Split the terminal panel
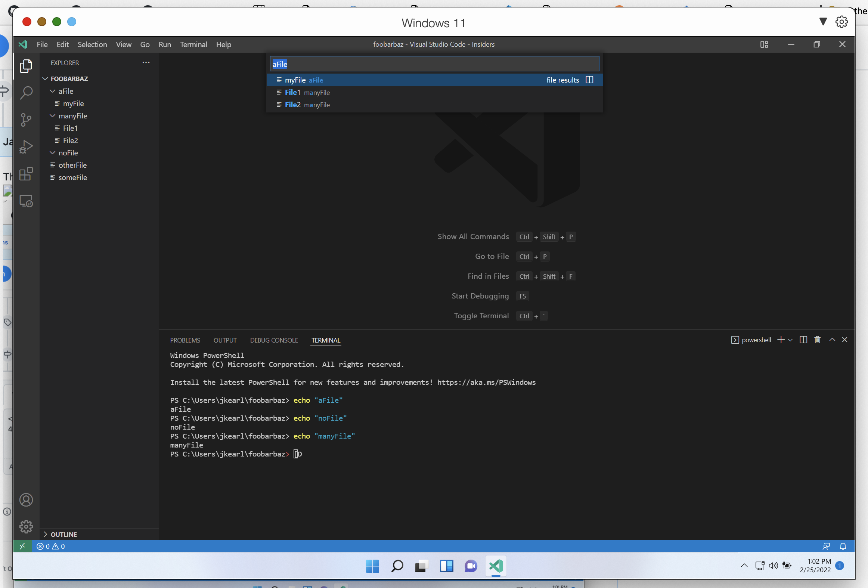The image size is (868, 588). pyautogui.click(x=803, y=340)
